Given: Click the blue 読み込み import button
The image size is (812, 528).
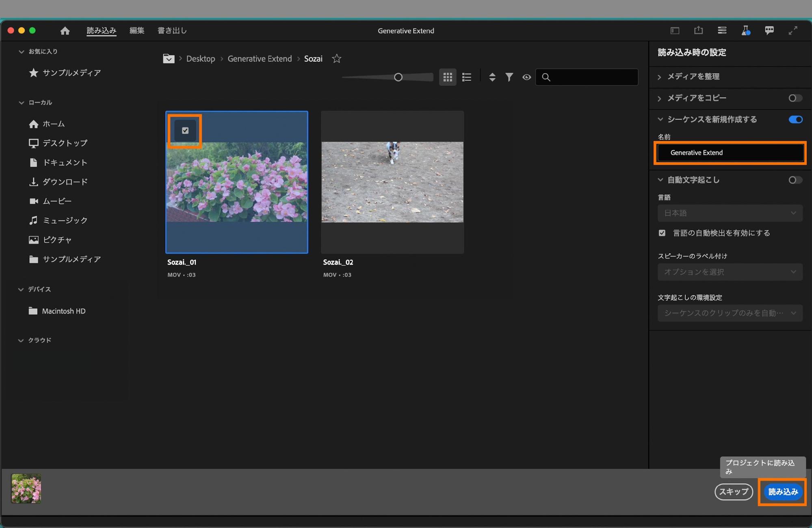Looking at the screenshot, I should [x=783, y=492].
